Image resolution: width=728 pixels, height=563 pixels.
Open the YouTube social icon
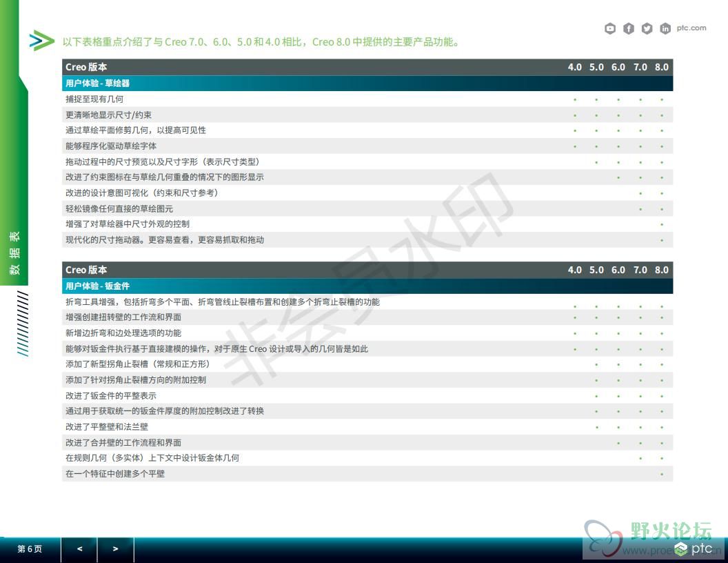tap(610, 29)
